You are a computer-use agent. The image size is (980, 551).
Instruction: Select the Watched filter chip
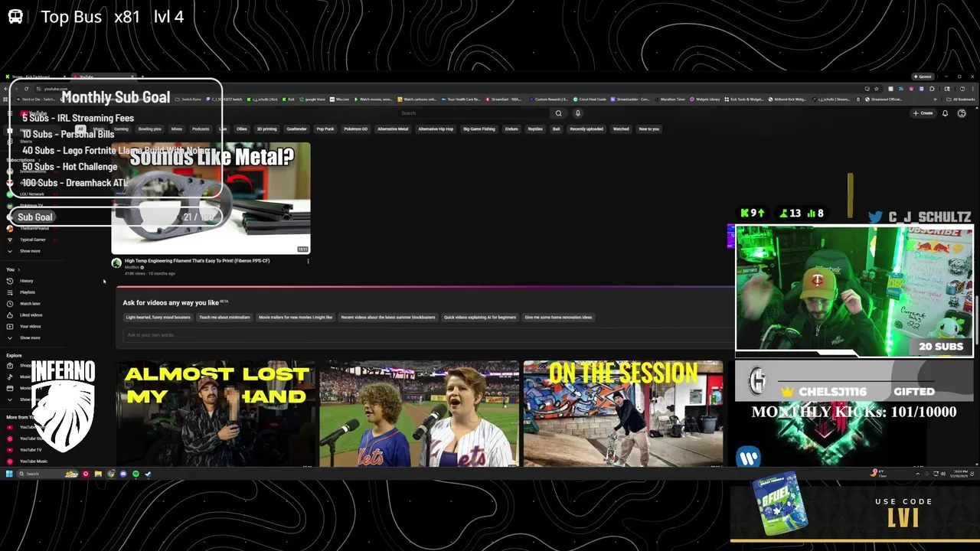[621, 129]
